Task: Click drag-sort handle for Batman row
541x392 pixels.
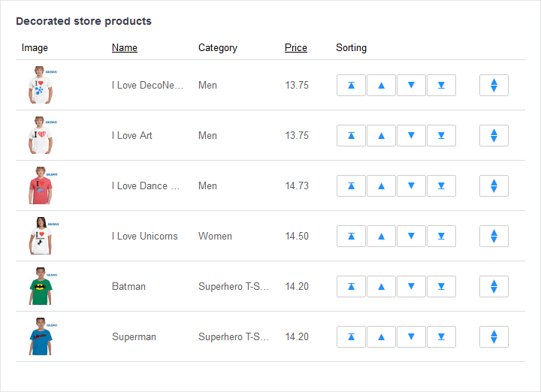Action: coord(494,287)
